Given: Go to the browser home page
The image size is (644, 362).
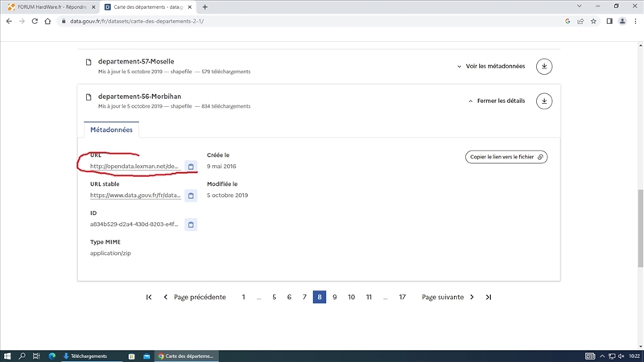Looking at the screenshot, I should [x=49, y=21].
